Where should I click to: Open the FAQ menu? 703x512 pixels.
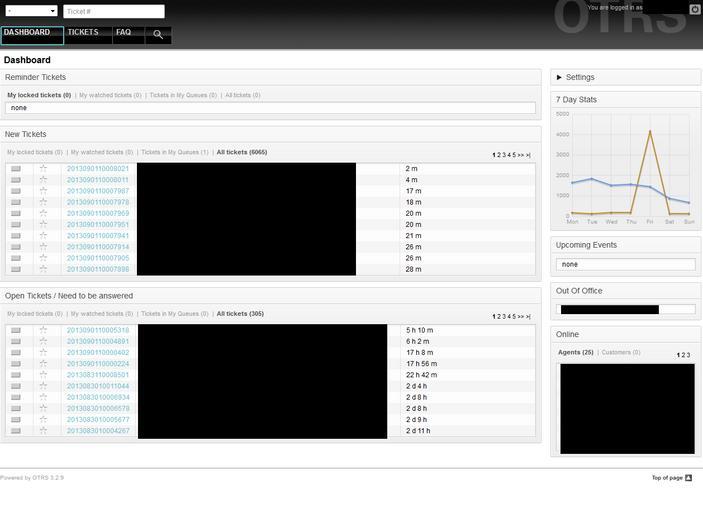pyautogui.click(x=123, y=33)
